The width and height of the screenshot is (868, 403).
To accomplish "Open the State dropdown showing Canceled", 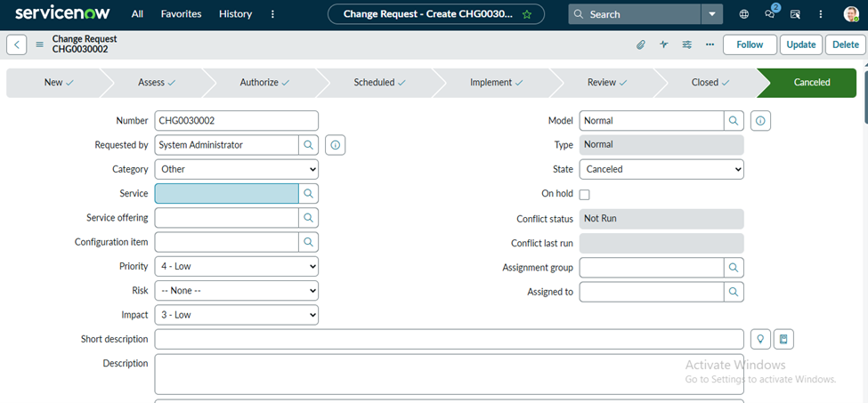I will (x=661, y=169).
